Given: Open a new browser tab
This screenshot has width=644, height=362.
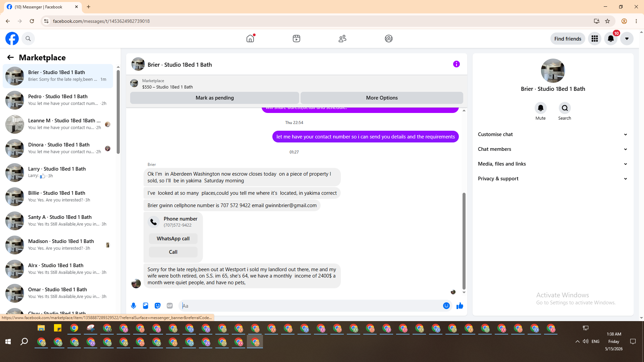Looking at the screenshot, I should tap(89, 7).
